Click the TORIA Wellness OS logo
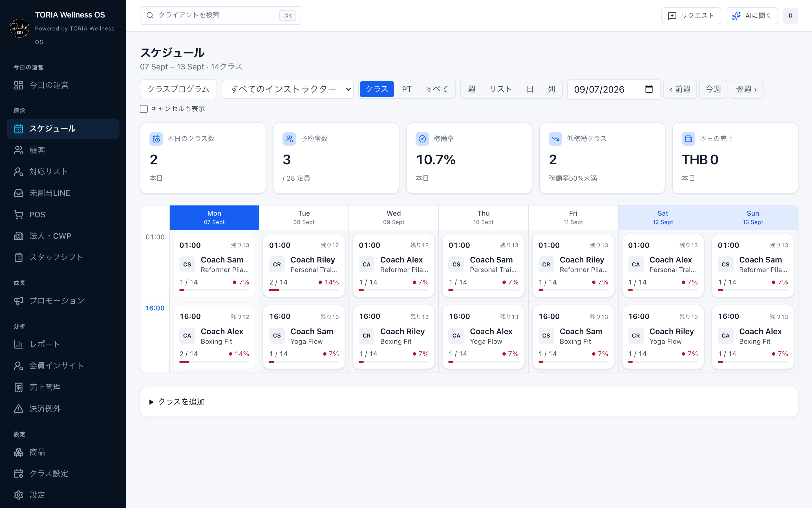The height and width of the screenshot is (508, 812). point(19,28)
